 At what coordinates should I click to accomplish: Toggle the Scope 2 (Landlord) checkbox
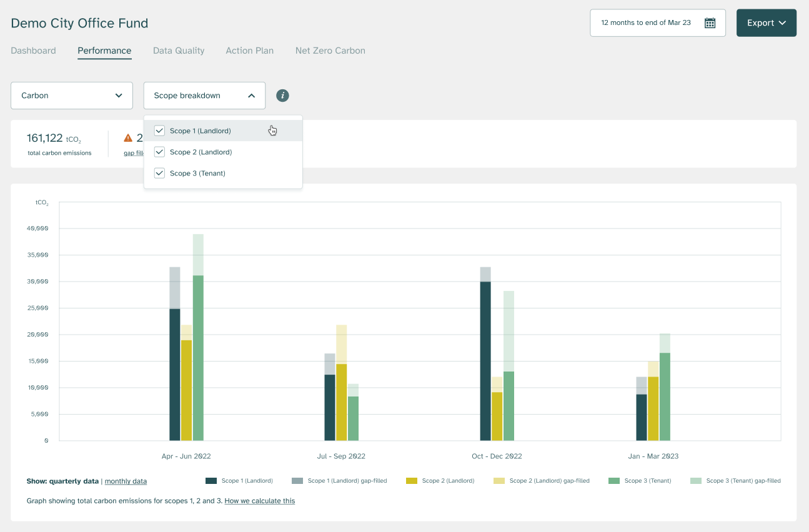pyautogui.click(x=159, y=152)
